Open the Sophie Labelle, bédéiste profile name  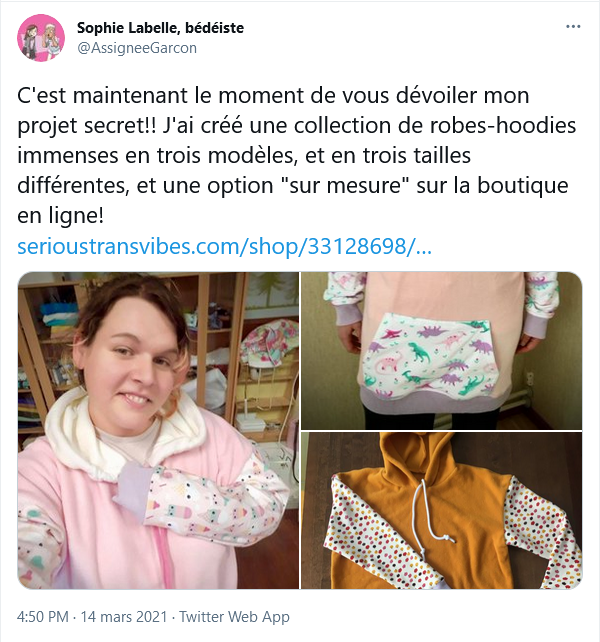click(x=161, y=28)
